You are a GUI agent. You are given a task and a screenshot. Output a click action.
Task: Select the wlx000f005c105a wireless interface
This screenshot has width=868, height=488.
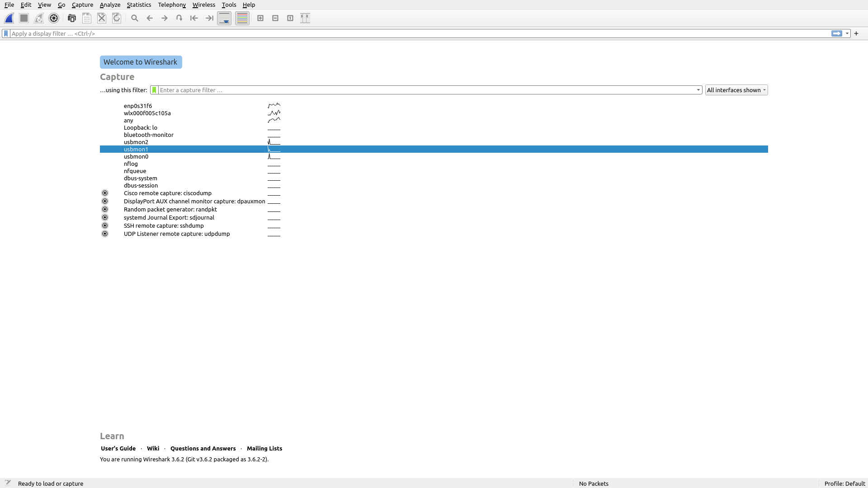coord(434,113)
